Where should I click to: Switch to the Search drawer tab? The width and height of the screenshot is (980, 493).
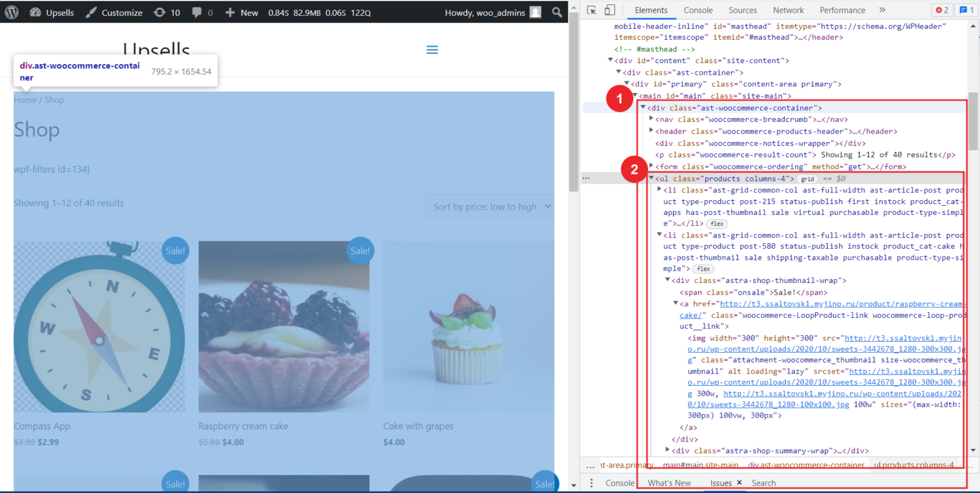764,483
